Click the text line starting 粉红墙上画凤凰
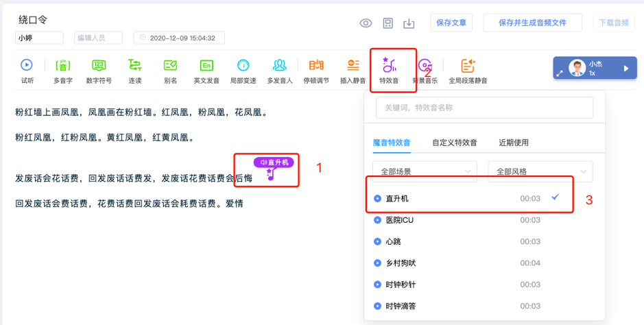The width and height of the screenshot is (644, 325). pos(141,112)
